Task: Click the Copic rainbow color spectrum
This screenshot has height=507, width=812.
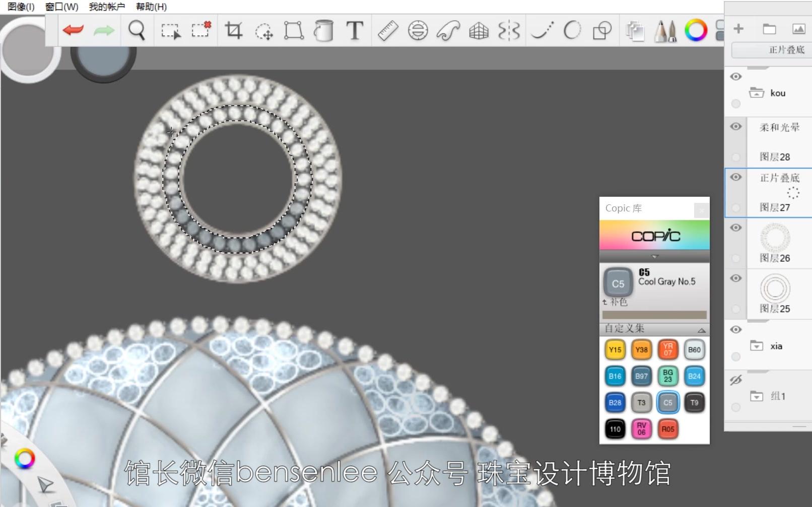Action: 655,235
